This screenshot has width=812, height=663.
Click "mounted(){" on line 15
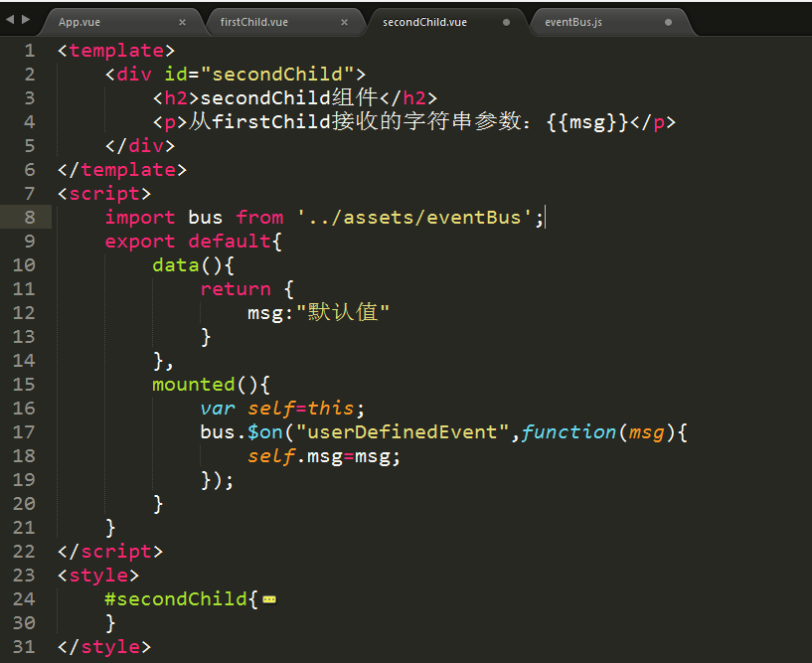point(211,385)
